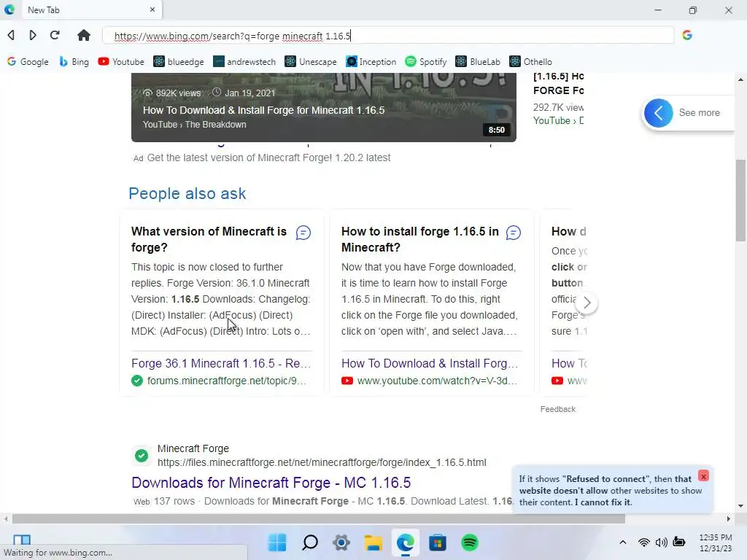
Task: Reload the page with the refresh icon
Action: click(x=55, y=35)
